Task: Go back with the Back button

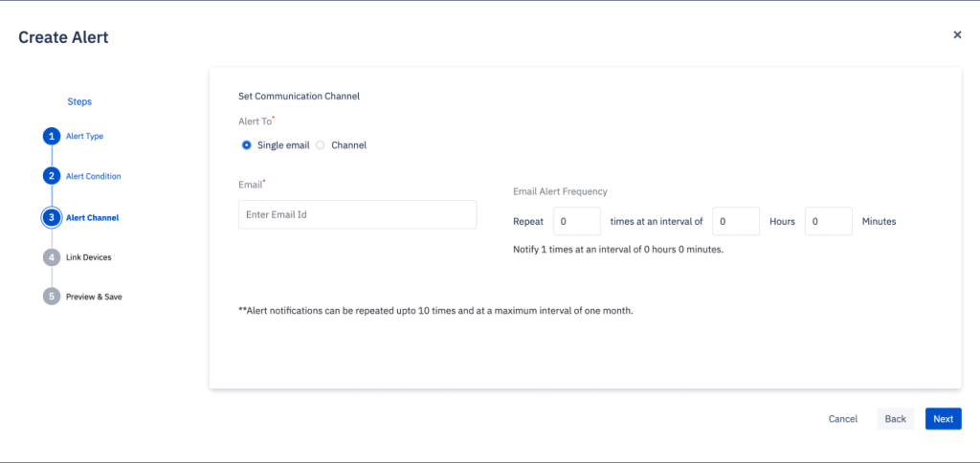Action: [x=895, y=419]
